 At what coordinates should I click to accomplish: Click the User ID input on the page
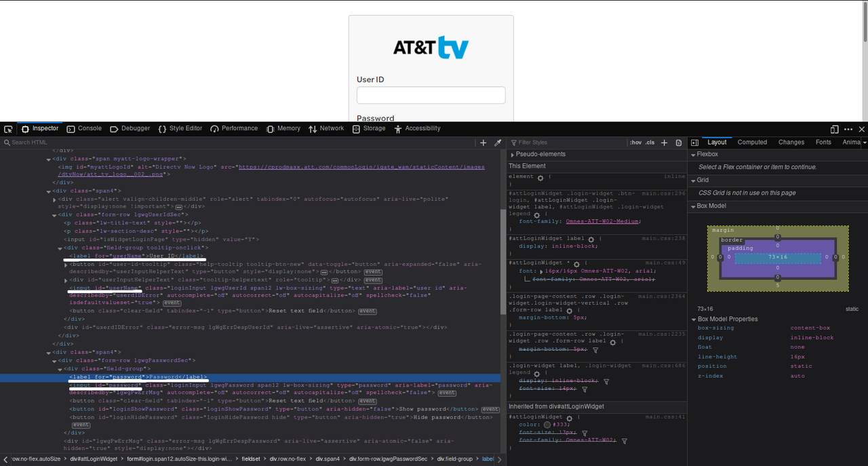431,95
